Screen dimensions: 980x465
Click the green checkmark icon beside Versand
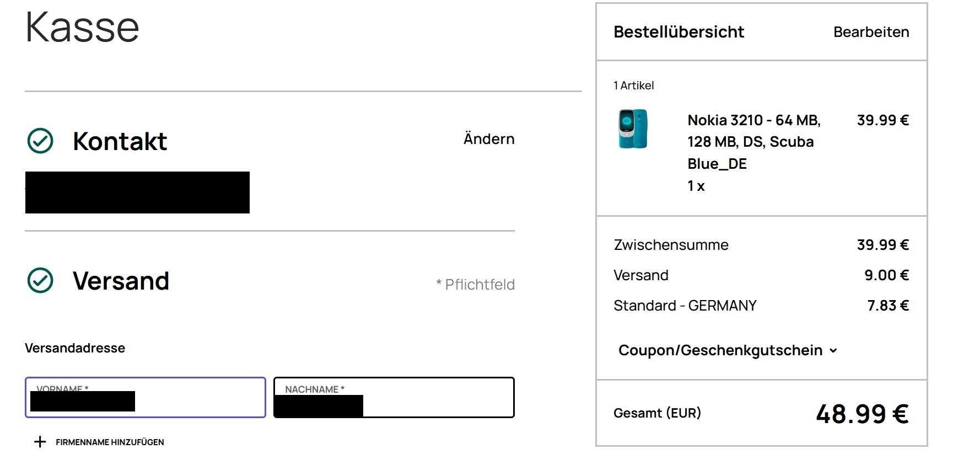point(40,280)
